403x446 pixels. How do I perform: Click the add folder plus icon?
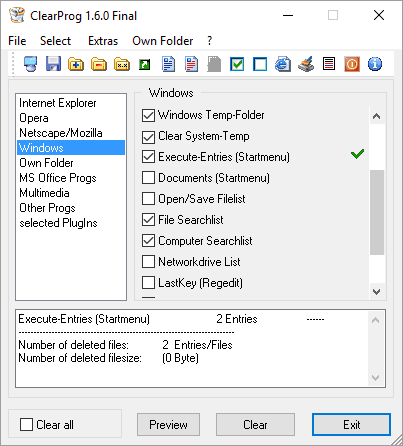click(x=76, y=64)
